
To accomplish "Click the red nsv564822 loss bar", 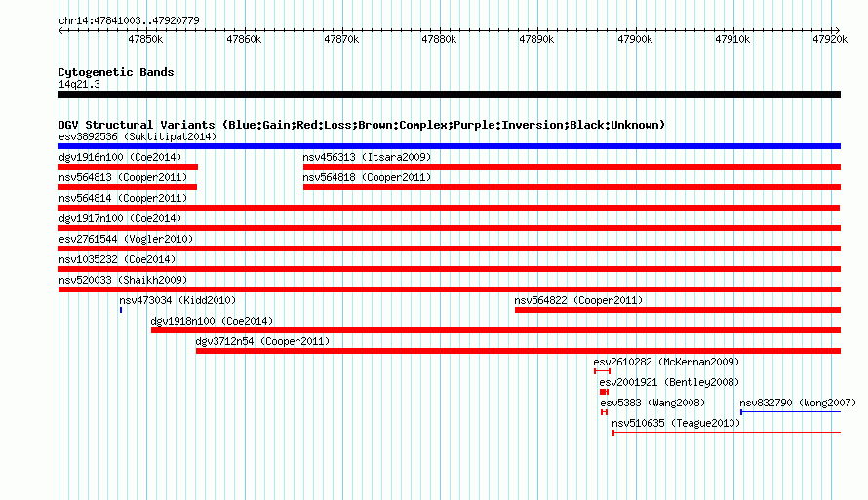I will pos(678,310).
